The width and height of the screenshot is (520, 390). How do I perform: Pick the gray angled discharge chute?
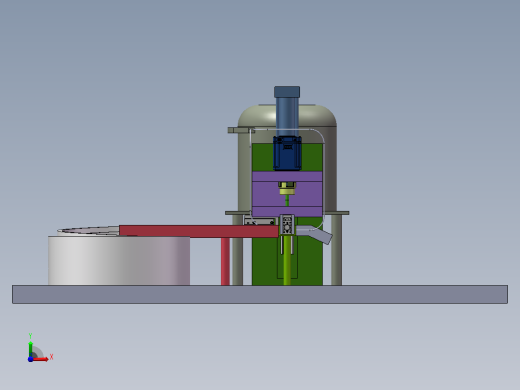coord(314,234)
